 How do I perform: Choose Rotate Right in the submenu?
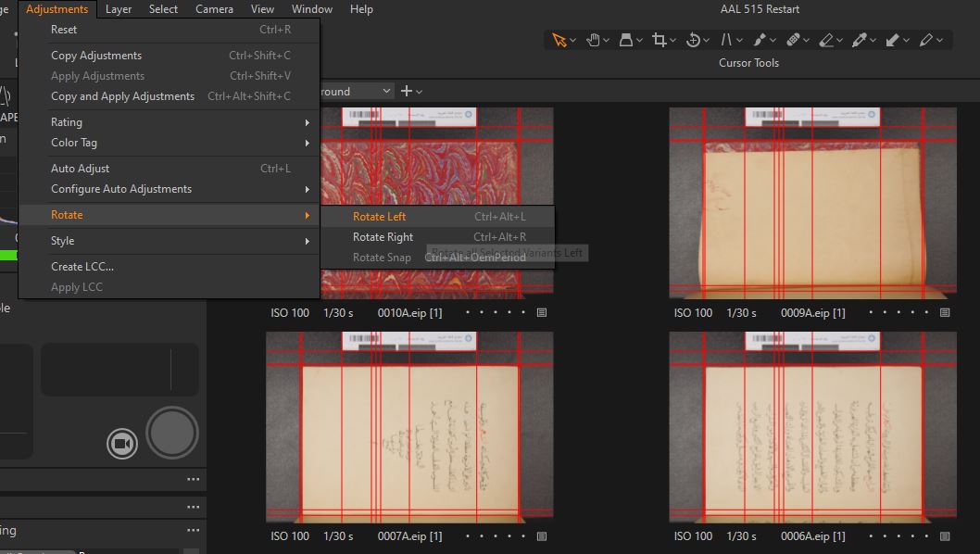pos(437,237)
